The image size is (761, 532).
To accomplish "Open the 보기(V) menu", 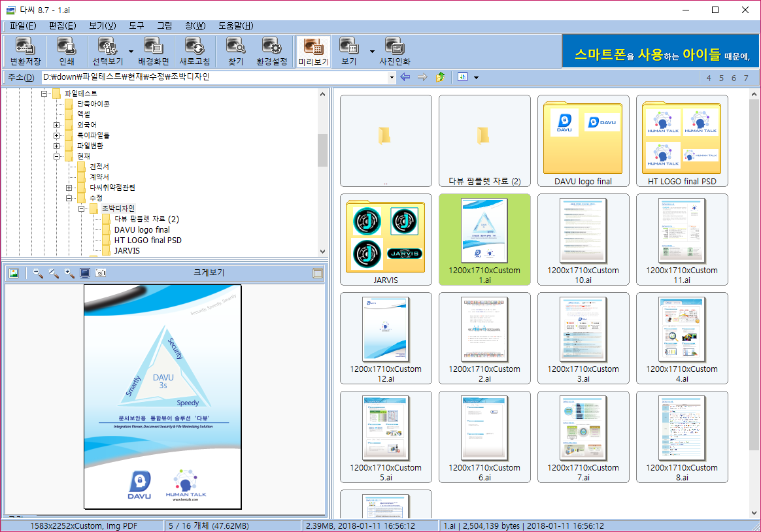I will pyautogui.click(x=103, y=25).
